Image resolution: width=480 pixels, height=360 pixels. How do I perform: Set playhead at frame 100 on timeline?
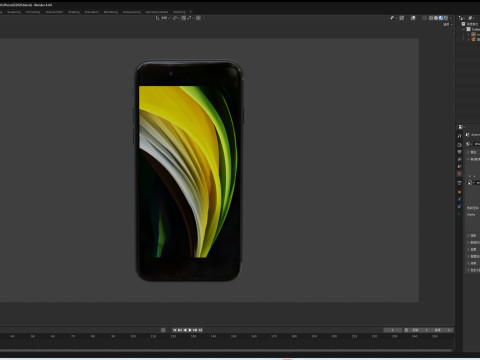pos(133,337)
